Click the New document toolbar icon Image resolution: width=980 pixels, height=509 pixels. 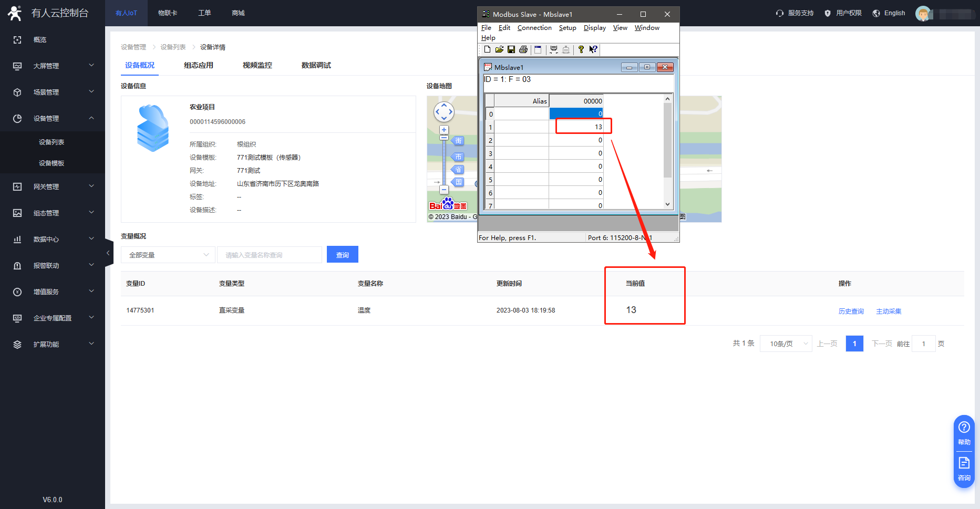487,49
